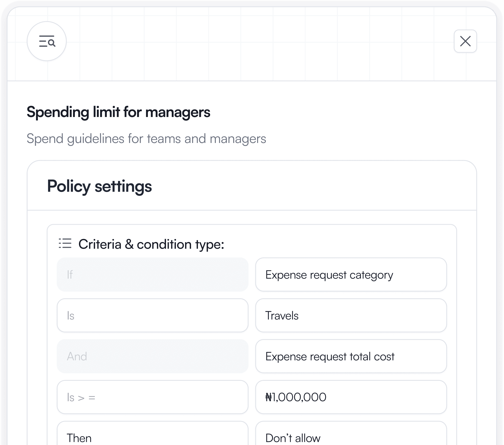
Task: Click the Spending limit for managers title
Action: coord(119,113)
